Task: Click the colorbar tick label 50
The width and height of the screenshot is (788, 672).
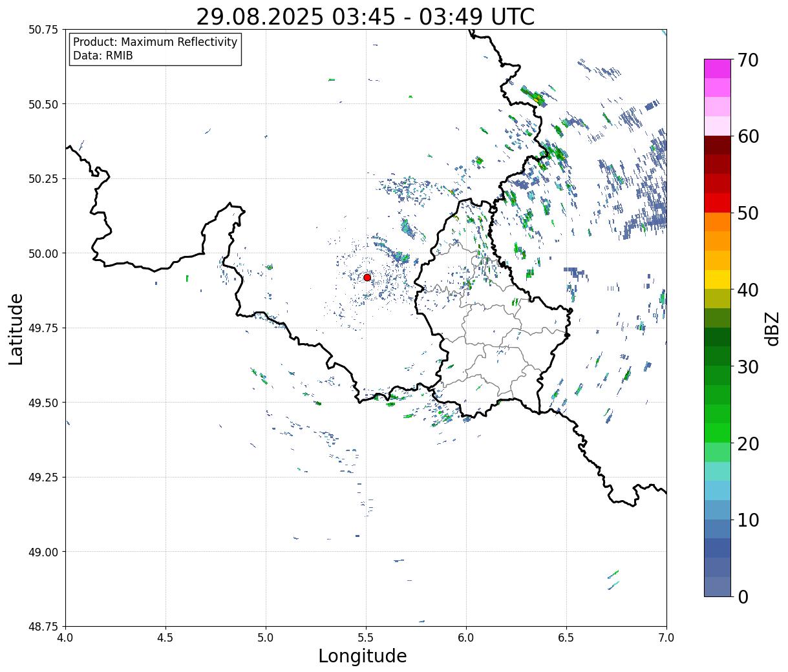Action: click(x=748, y=213)
